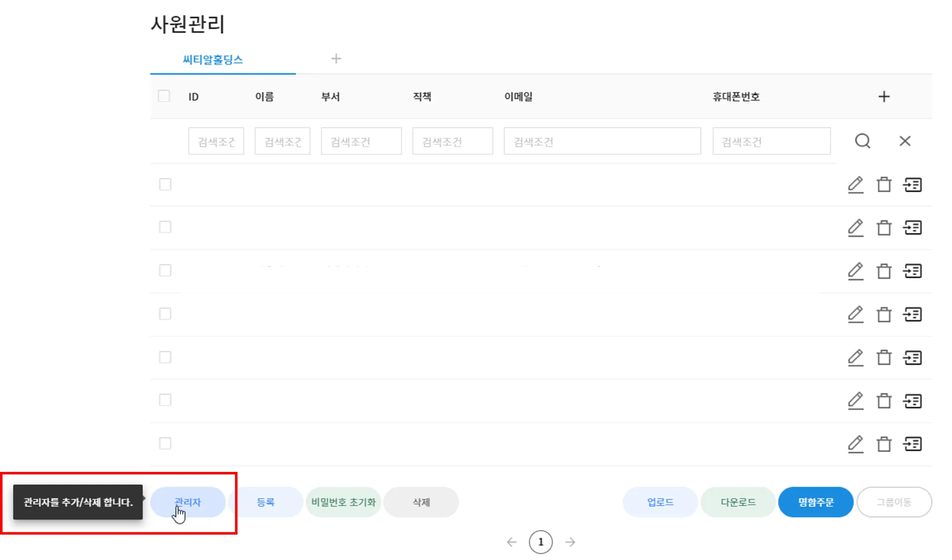Toggle the select-all checkbox in table header

[x=164, y=96]
